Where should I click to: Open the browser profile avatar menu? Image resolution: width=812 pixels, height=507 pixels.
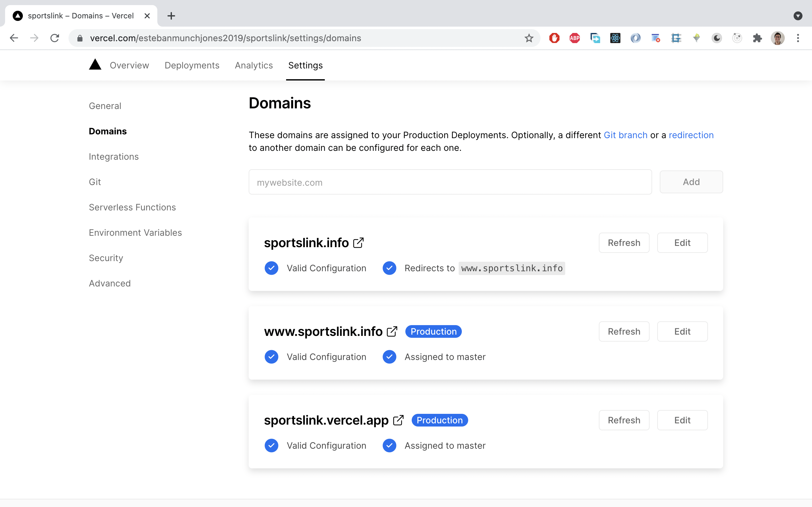point(778,38)
